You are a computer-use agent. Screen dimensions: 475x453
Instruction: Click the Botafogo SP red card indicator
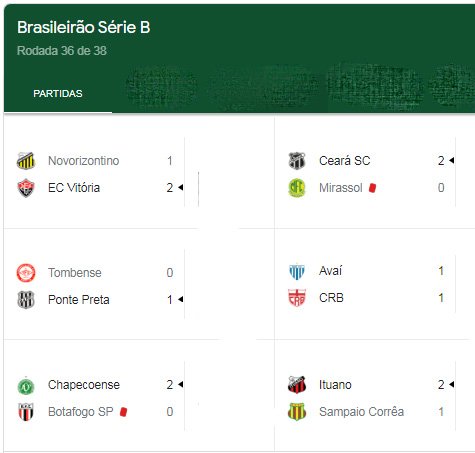(x=123, y=412)
